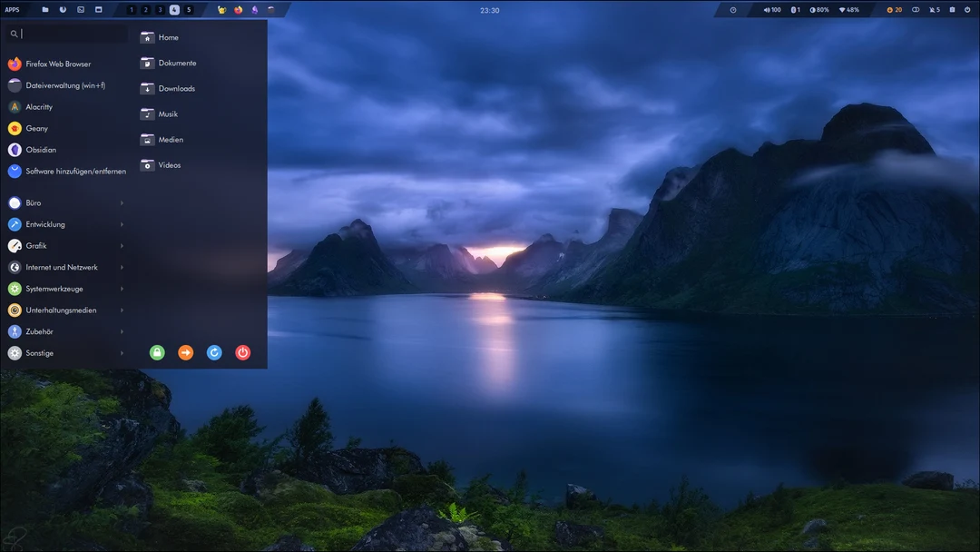Expand the Entwicklung submenu

[44, 223]
